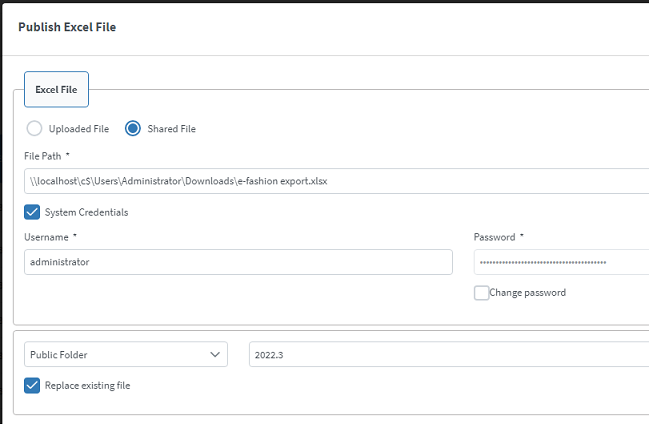The width and height of the screenshot is (649, 424).
Task: Select the Shared File radio circle
Action: 133,128
